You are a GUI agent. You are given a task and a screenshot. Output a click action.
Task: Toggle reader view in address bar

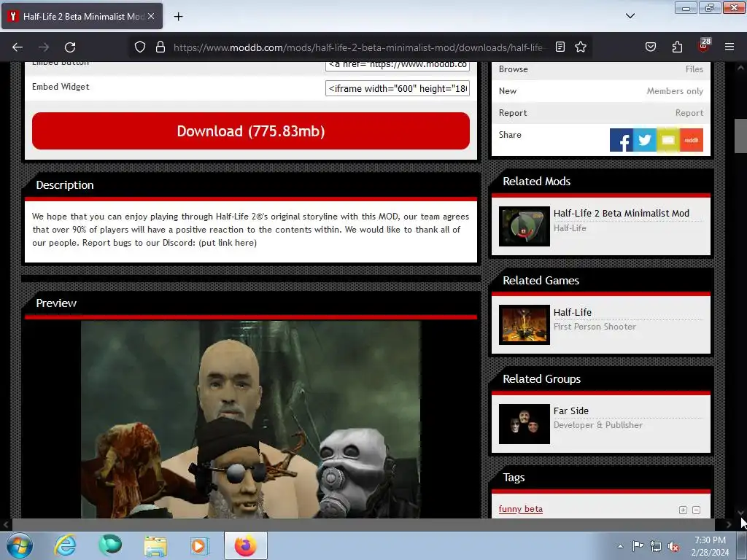[560, 47]
